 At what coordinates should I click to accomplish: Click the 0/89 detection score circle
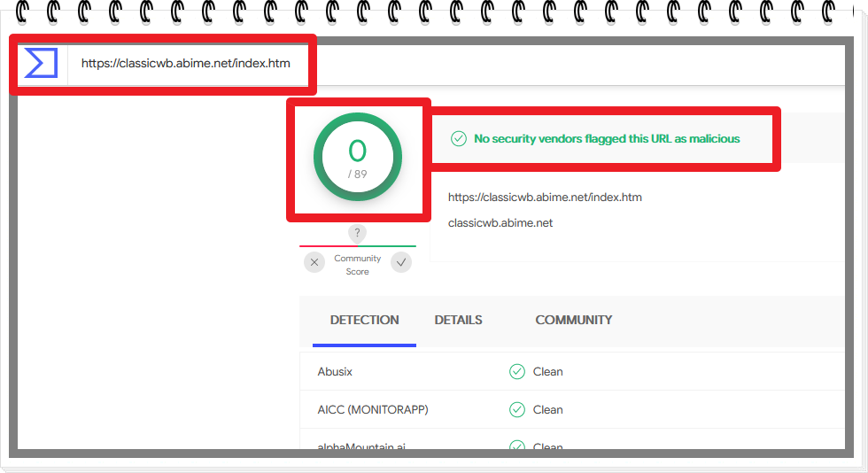pos(357,158)
